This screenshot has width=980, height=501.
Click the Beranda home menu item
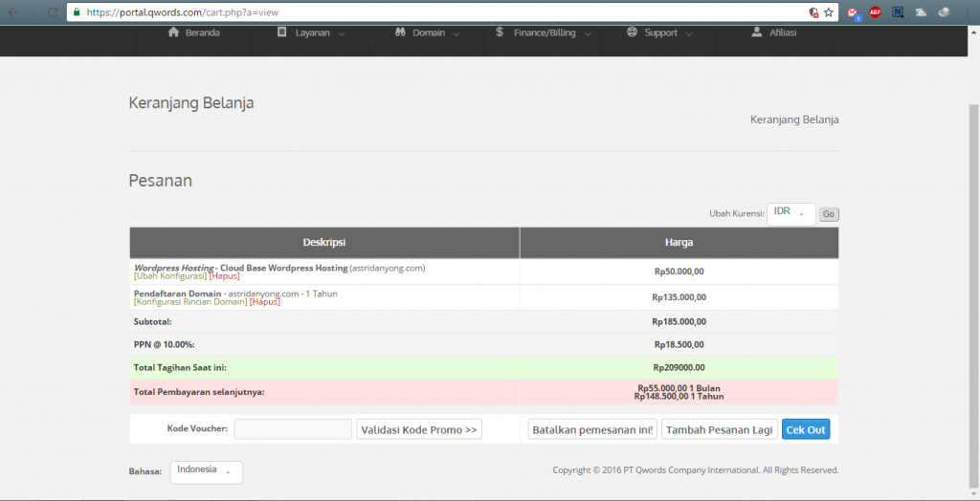194,33
